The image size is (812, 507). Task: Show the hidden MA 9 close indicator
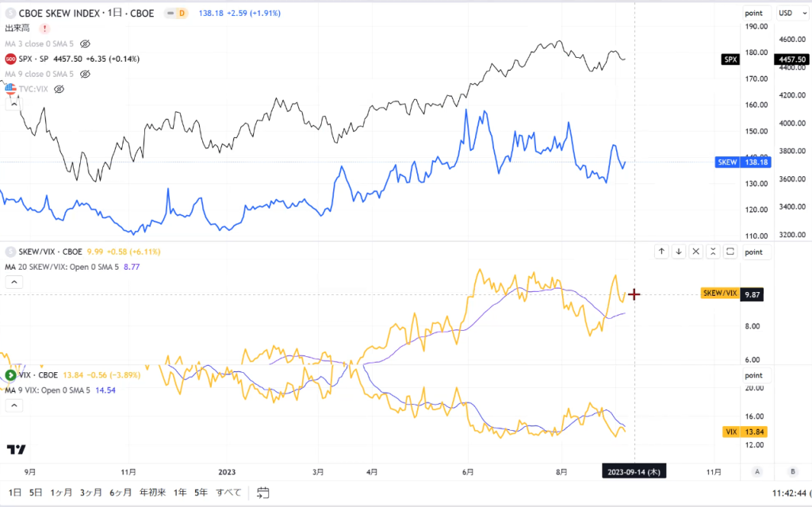(85, 74)
